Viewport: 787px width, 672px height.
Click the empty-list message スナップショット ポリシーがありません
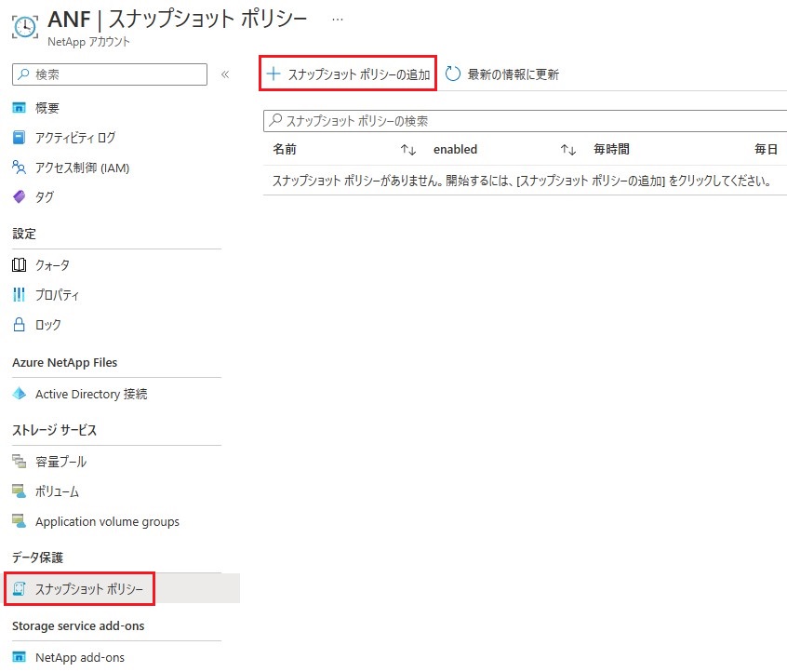point(522,181)
